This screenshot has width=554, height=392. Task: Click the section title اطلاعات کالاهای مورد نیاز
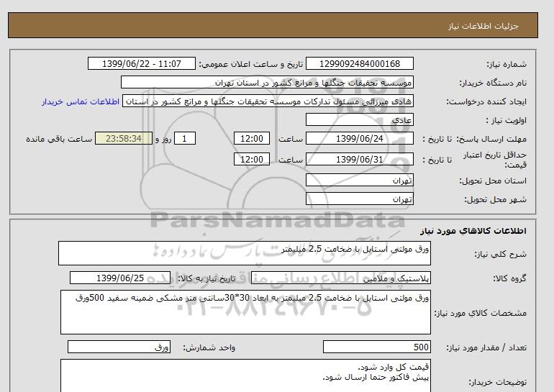473,231
